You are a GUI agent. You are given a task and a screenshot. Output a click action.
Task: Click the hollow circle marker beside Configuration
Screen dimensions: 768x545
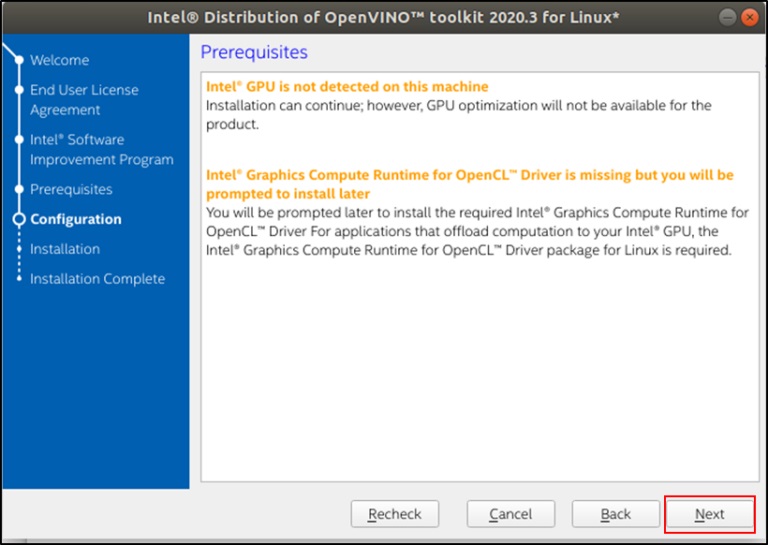19,219
